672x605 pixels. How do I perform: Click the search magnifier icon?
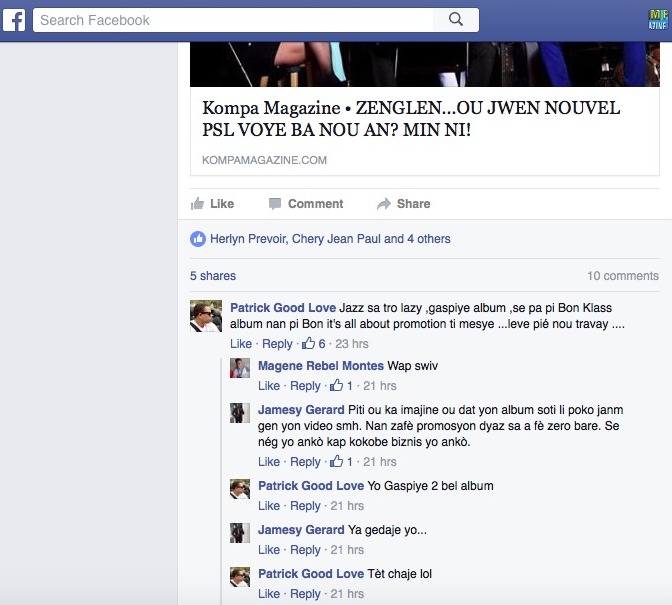[456, 20]
